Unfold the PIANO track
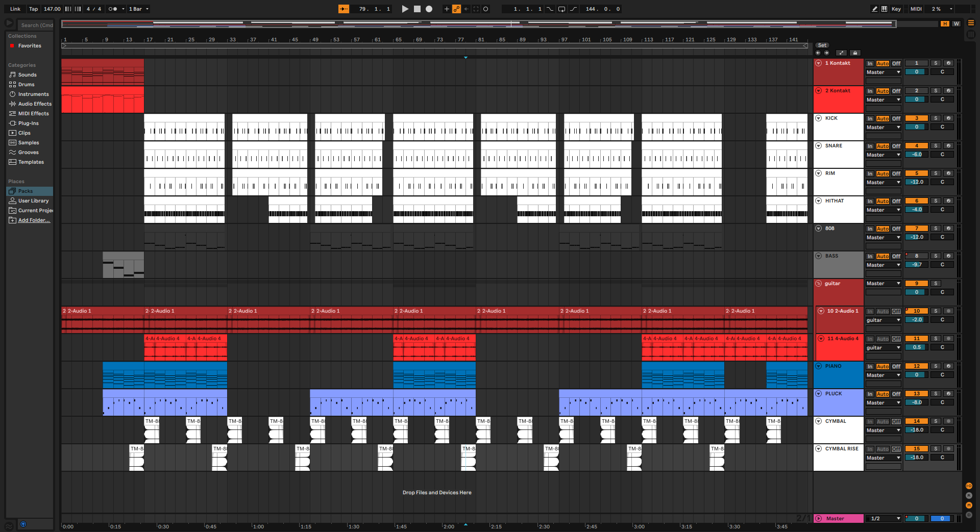Image resolution: width=980 pixels, height=532 pixels. [x=819, y=366]
